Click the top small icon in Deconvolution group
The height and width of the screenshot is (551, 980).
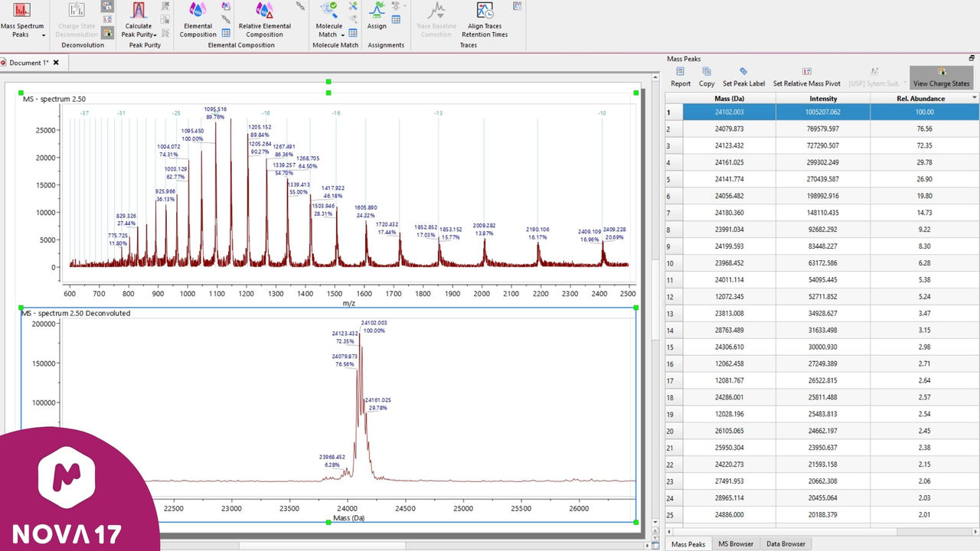(x=107, y=6)
